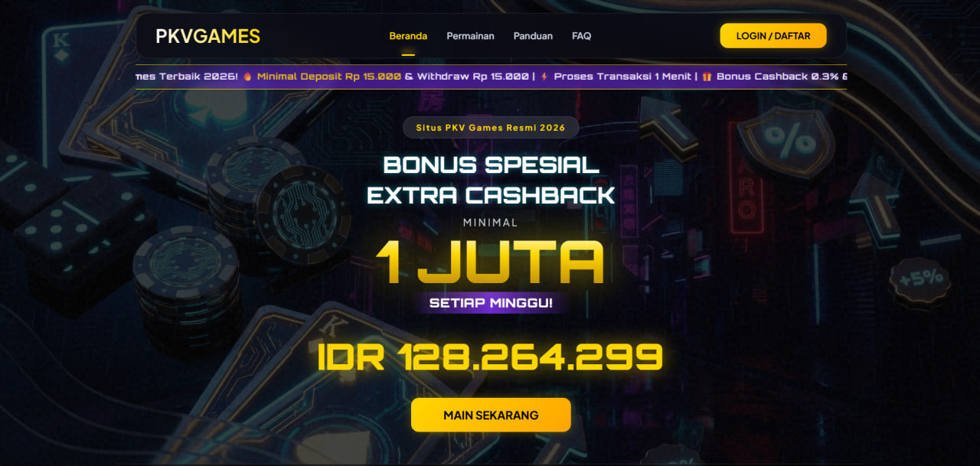Open the Panduan page

[533, 36]
